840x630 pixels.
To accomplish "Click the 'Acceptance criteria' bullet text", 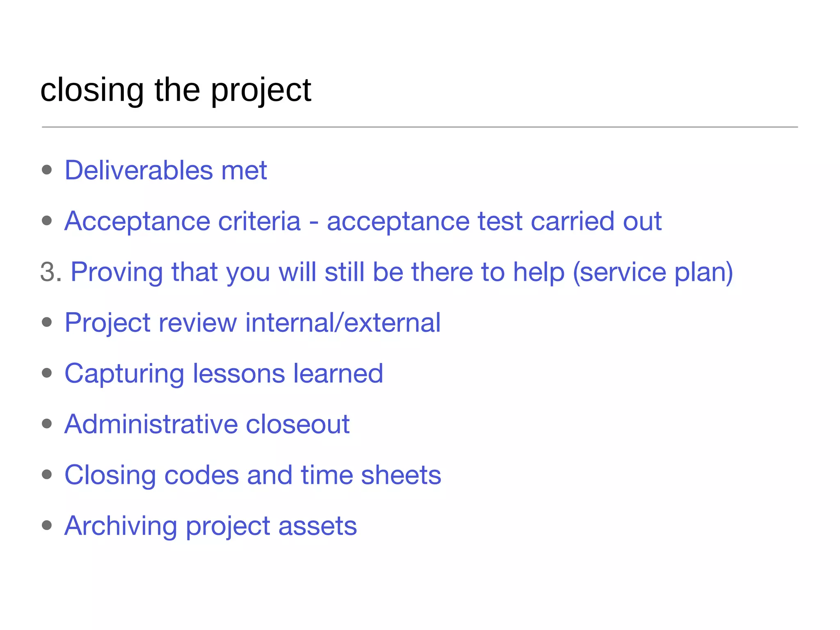I will click(183, 221).
